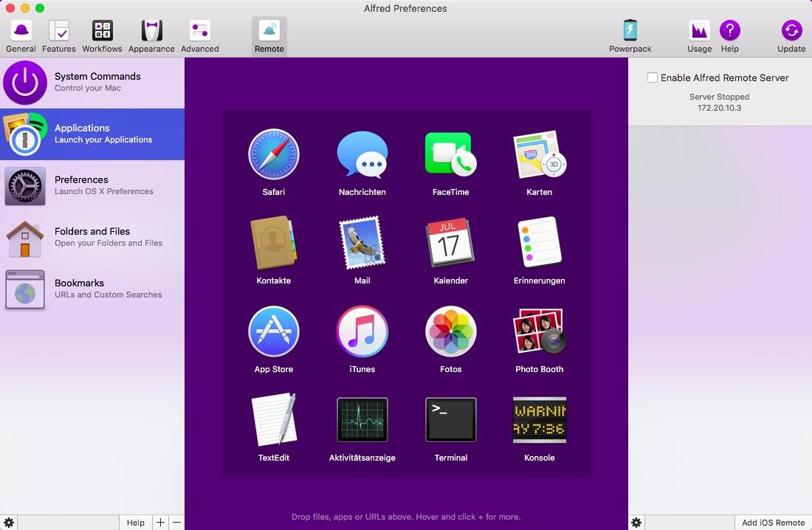Click Add iOS Remote button

click(773, 522)
